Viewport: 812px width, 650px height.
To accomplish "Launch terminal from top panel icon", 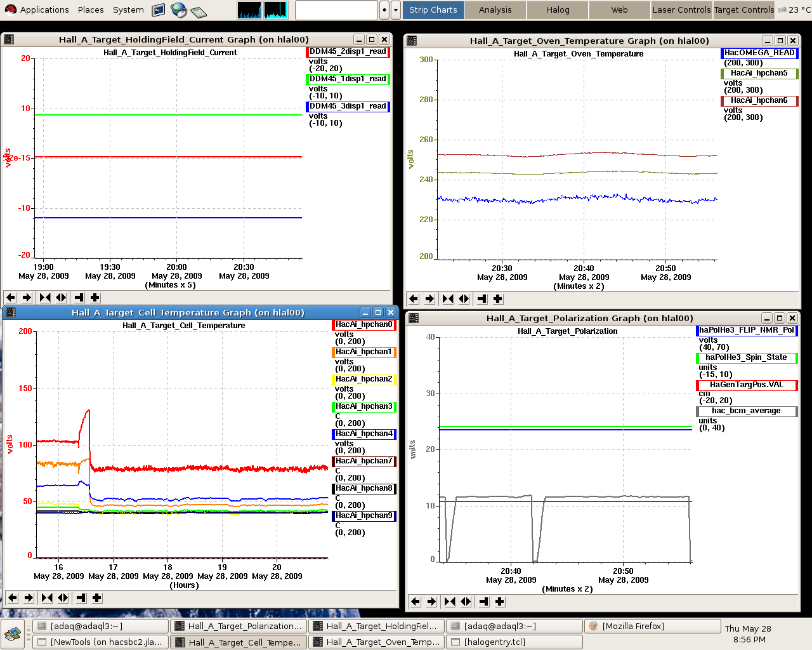I will point(159,10).
